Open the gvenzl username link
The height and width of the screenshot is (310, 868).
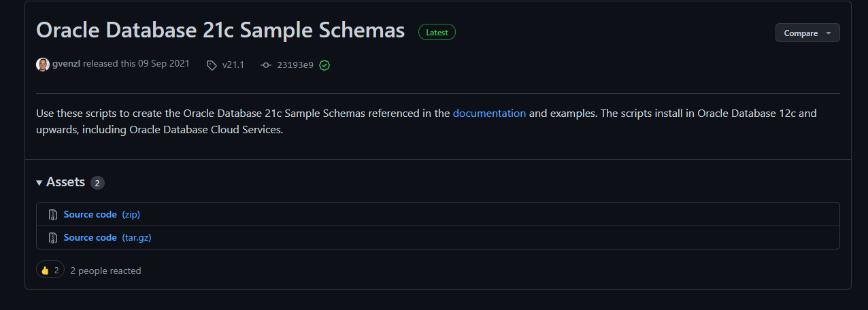tap(67, 65)
